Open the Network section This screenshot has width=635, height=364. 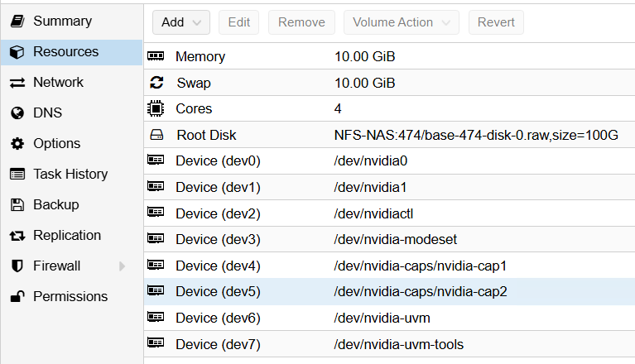[58, 82]
